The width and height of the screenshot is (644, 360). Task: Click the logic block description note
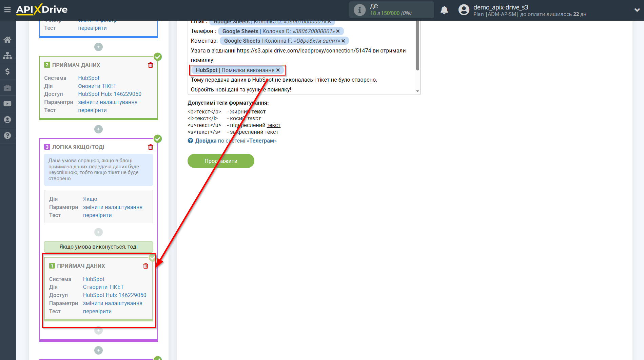pyautogui.click(x=98, y=170)
